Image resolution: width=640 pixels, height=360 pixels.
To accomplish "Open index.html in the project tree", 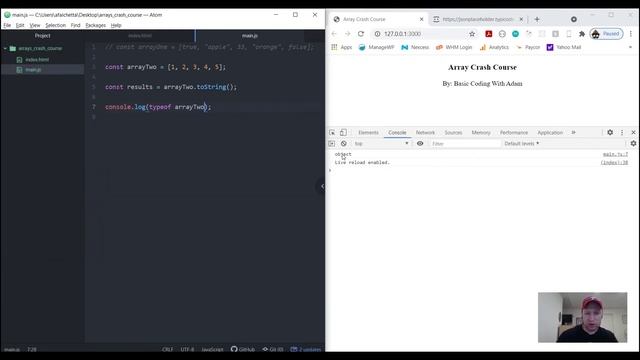I will point(37,60).
